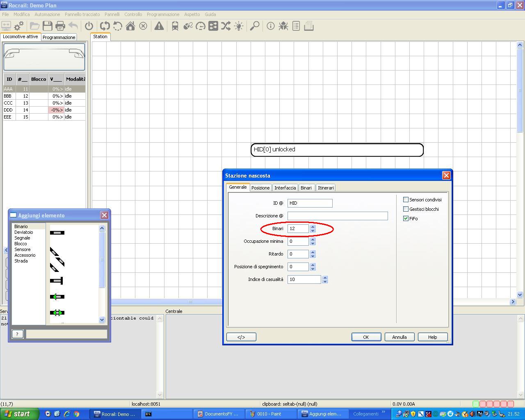This screenshot has width=525, height=420.
Task: Click the info circle toolbar icon
Action: 271,26
